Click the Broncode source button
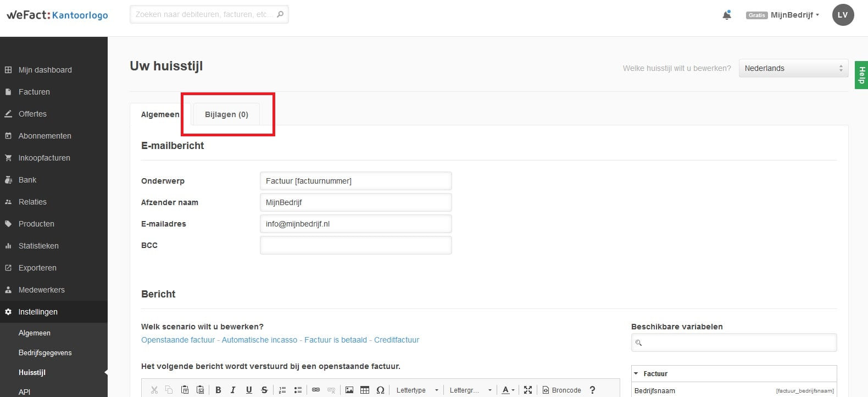868x397 pixels. point(561,390)
